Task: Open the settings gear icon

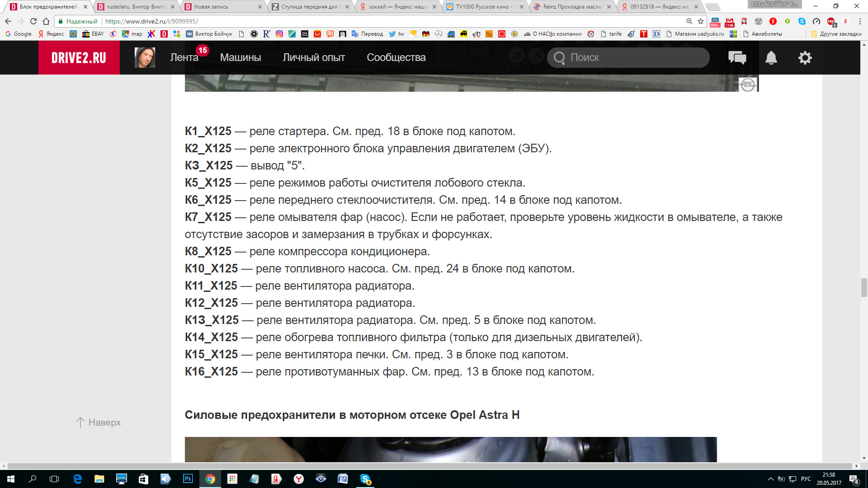Action: 805,58
